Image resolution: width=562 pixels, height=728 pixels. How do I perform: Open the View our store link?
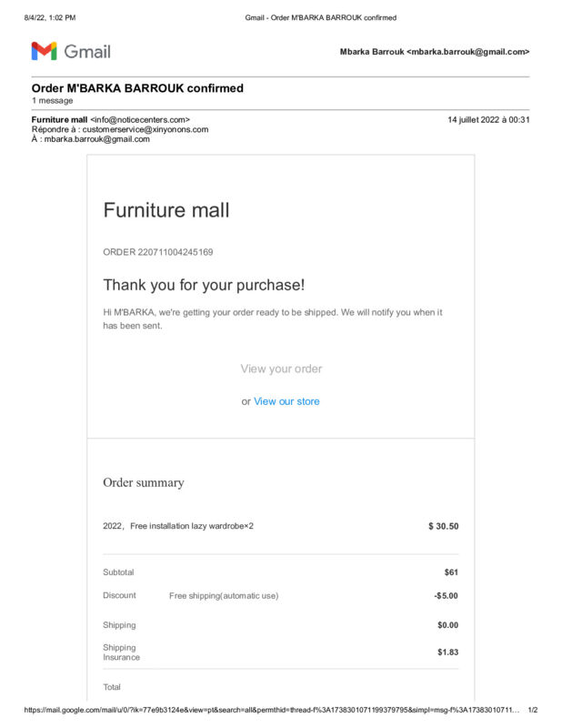click(286, 401)
